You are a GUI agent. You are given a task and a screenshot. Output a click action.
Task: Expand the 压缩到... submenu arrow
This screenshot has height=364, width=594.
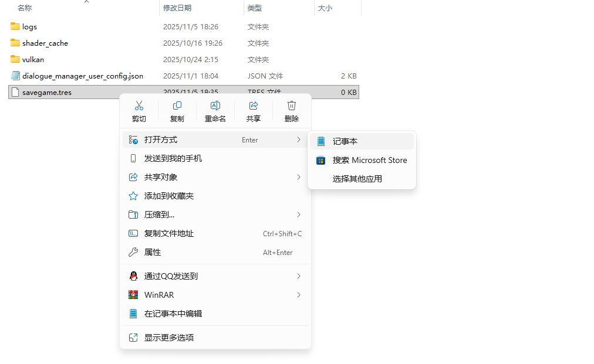pyautogui.click(x=299, y=215)
